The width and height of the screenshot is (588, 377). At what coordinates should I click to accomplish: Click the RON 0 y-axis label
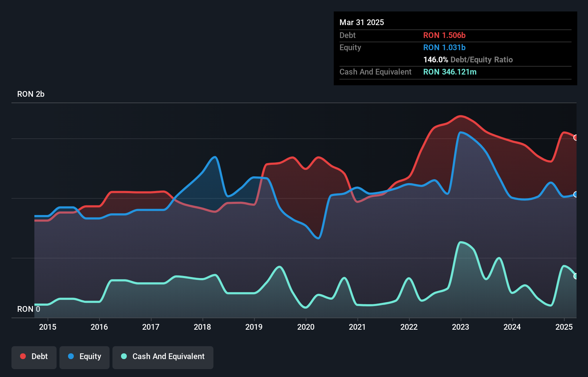[x=29, y=309]
